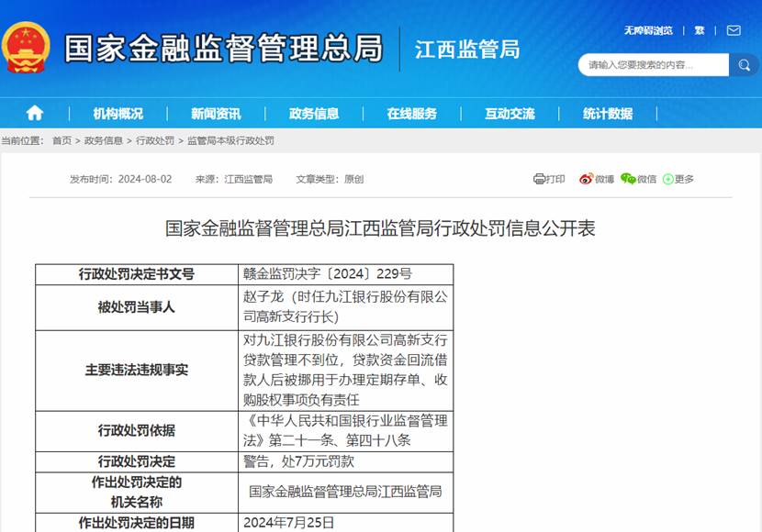The image size is (762, 532).
Task: Click the 行政处罚依据 label cell
Action: pos(137,431)
